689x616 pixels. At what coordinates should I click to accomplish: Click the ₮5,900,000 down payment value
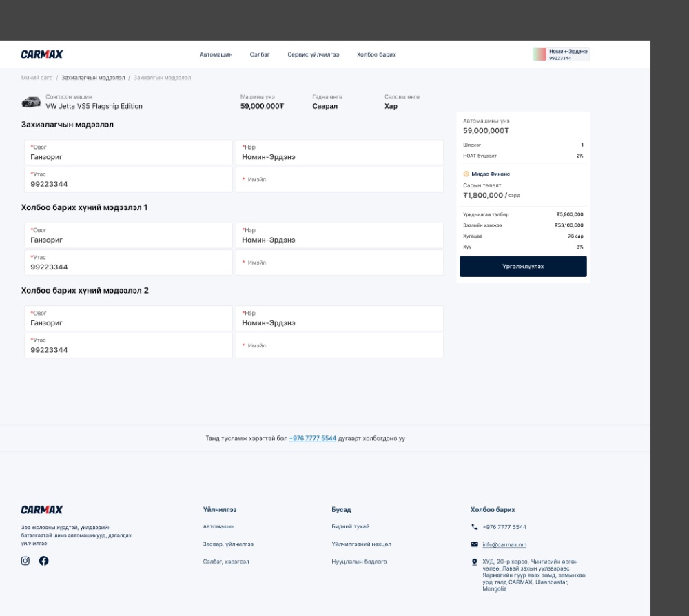coord(570,214)
